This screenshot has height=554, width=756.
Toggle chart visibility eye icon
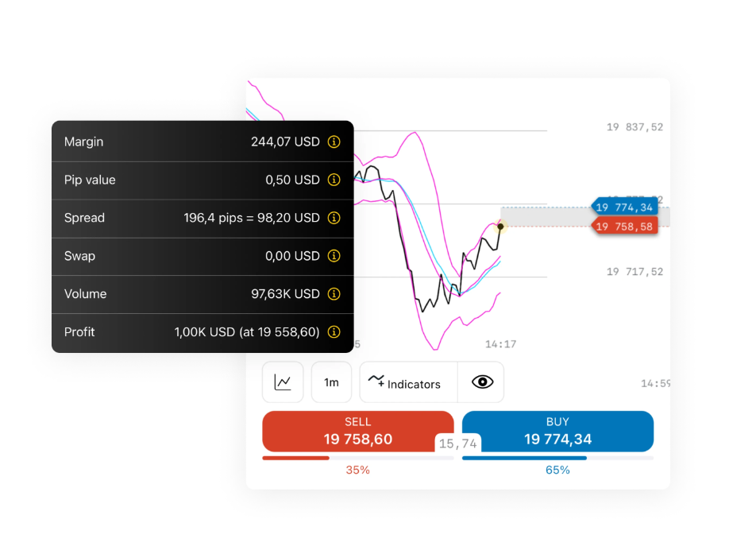click(482, 382)
